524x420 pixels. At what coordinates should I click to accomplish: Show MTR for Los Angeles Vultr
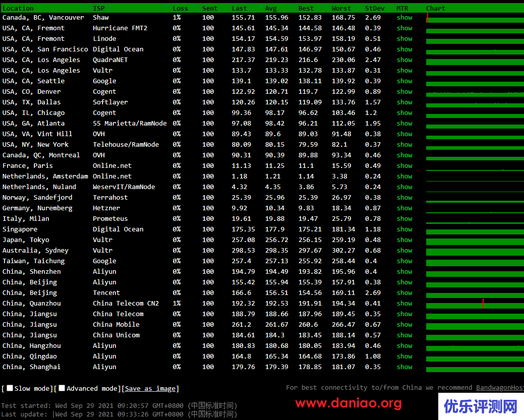coord(404,71)
